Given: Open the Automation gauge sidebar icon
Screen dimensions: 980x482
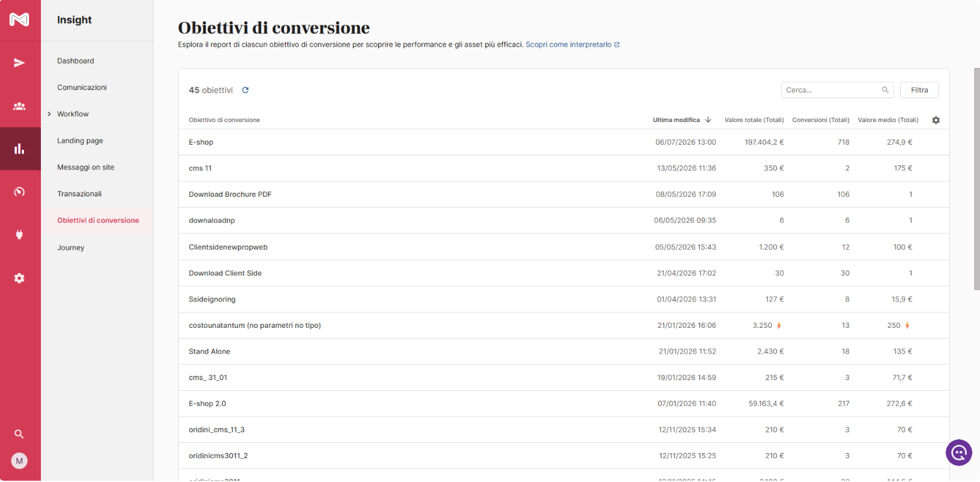Looking at the screenshot, I should tap(19, 192).
